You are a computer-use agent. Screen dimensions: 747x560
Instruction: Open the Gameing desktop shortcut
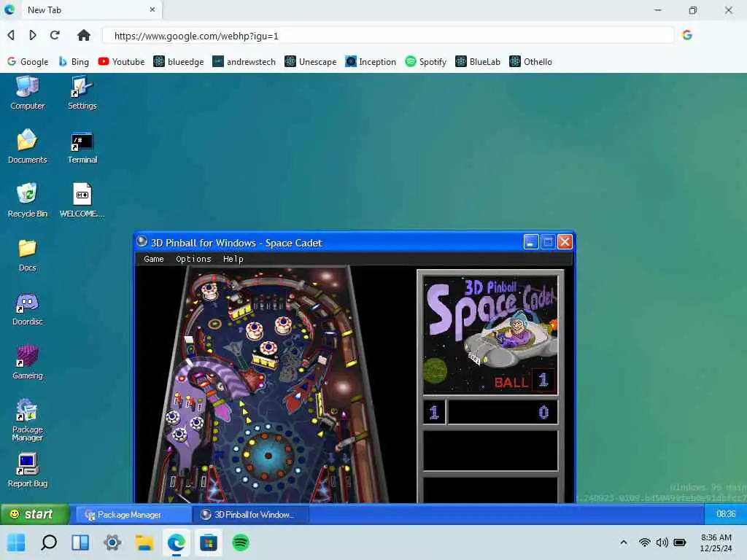(x=27, y=362)
